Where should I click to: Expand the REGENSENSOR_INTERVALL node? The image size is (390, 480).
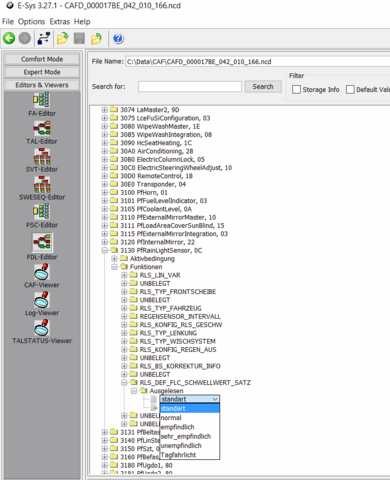tap(124, 316)
